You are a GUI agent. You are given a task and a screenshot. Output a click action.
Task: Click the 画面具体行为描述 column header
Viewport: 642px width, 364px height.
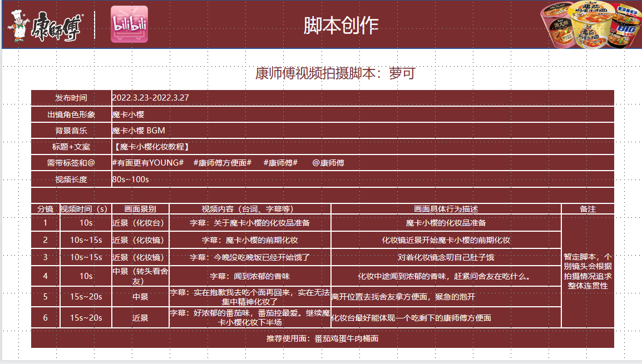coord(446,209)
